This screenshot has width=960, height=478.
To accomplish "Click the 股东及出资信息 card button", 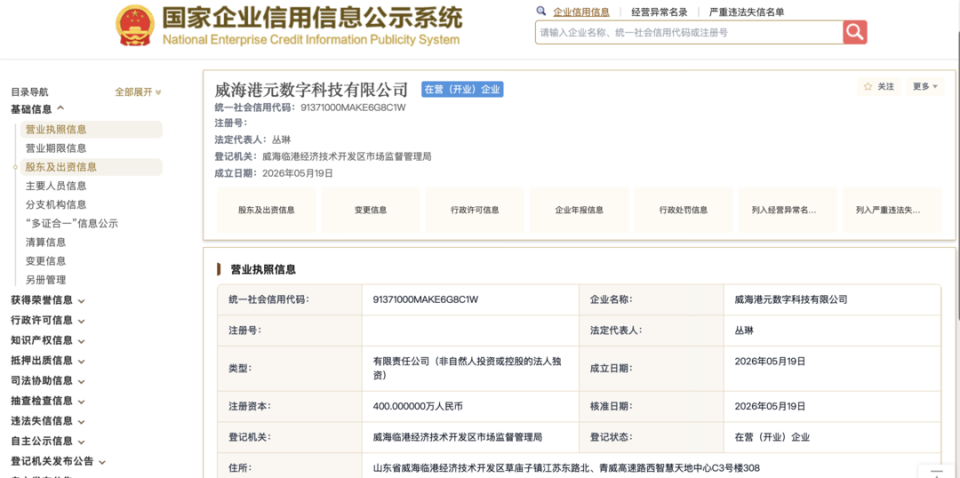I will click(266, 210).
